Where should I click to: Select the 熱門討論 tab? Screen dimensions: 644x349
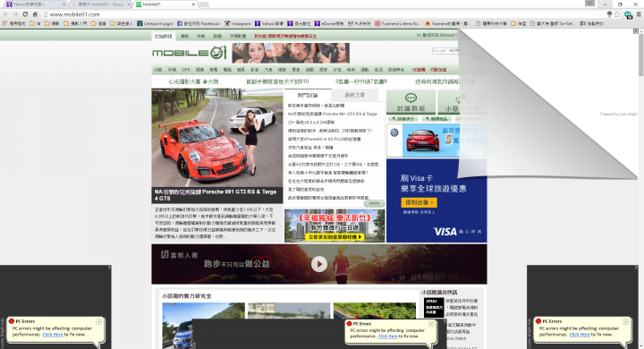click(308, 95)
